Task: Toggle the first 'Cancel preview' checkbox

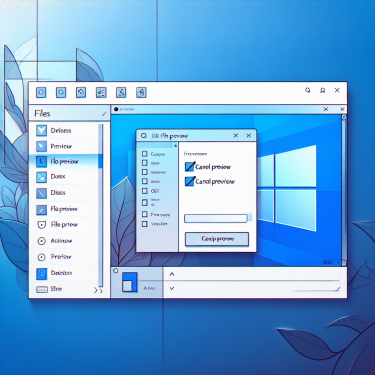Action: pyautogui.click(x=190, y=166)
